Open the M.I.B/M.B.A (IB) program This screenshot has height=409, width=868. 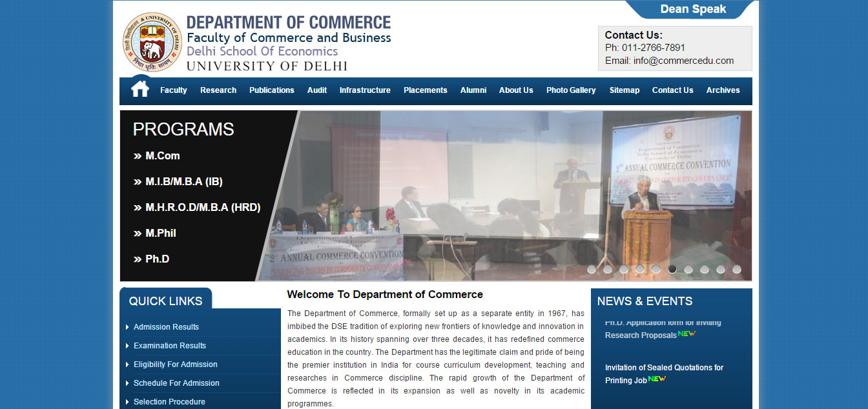[x=184, y=181]
